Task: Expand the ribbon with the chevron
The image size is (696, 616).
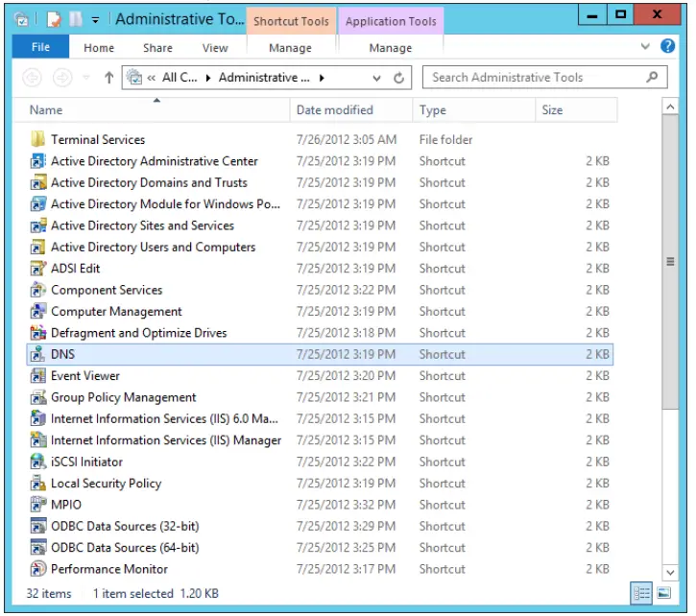Action: point(645,46)
